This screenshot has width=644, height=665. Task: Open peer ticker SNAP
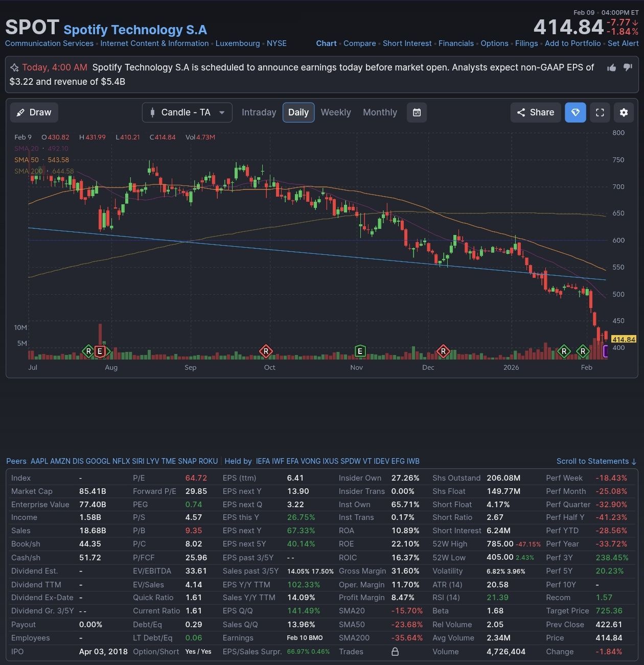[x=187, y=461]
